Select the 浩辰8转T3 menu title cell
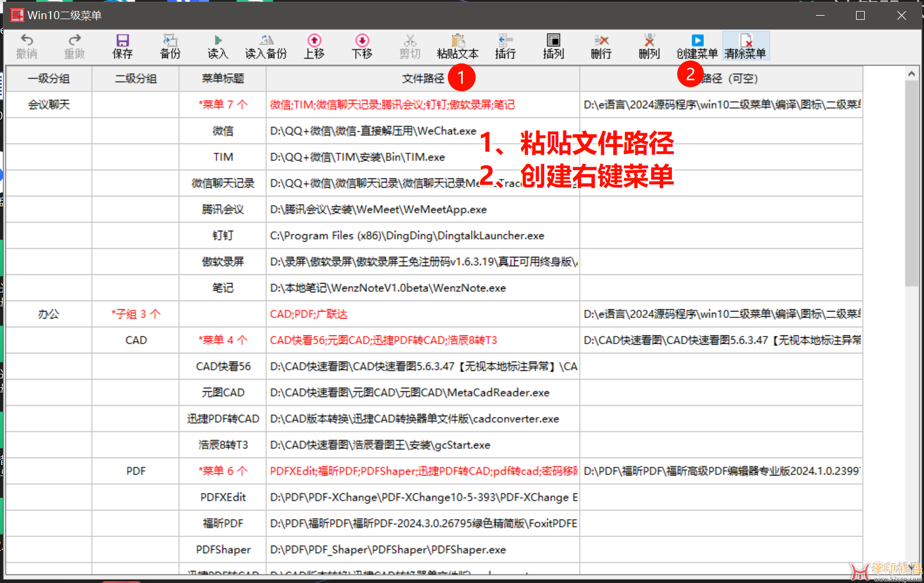Image resolution: width=924 pixels, height=583 pixels. (x=223, y=445)
